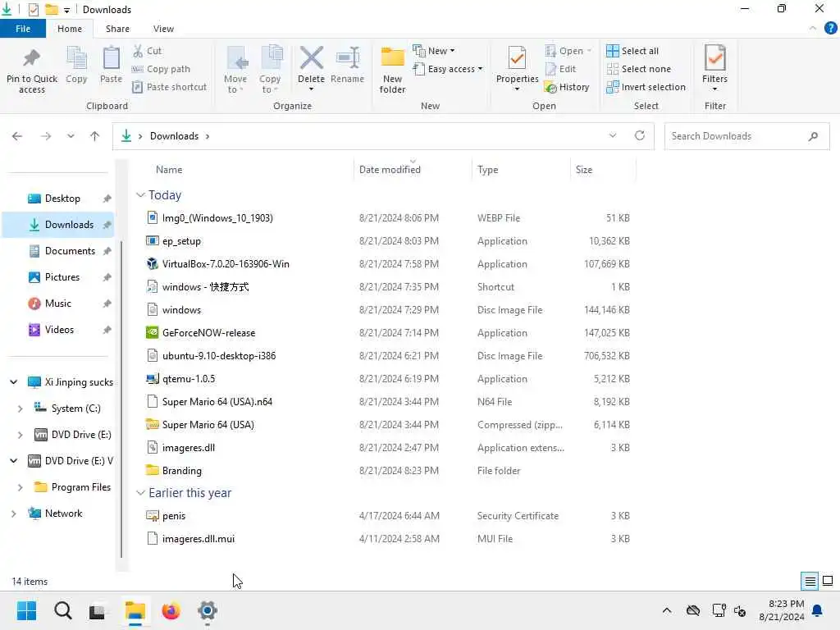840x630 pixels.
Task: Expand Network in navigation tree
Action: tap(13, 514)
